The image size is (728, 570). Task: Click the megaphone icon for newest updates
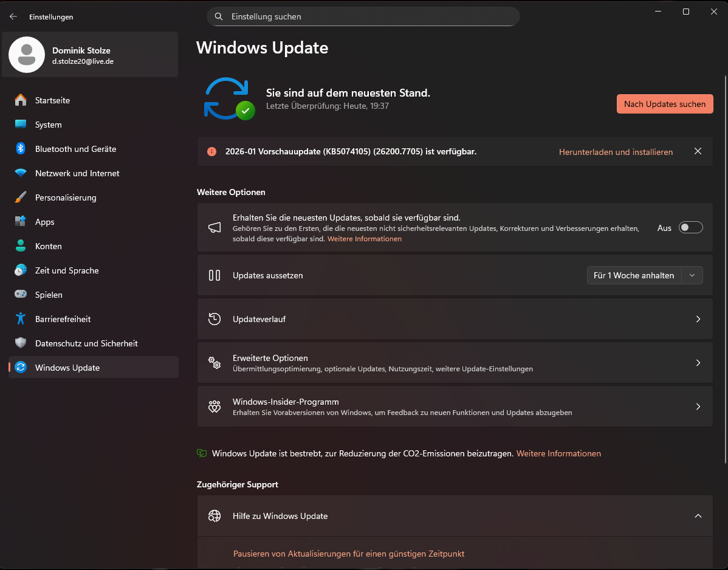coord(215,227)
